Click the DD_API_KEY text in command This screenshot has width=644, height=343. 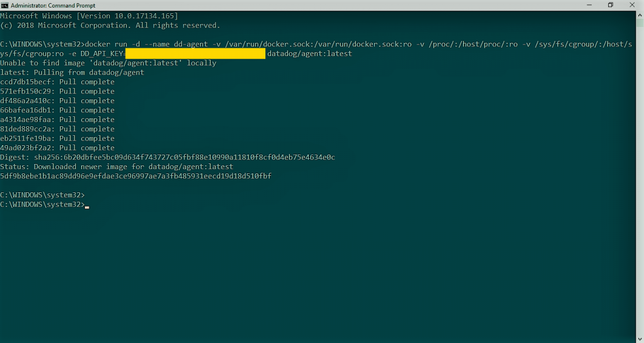pos(102,53)
